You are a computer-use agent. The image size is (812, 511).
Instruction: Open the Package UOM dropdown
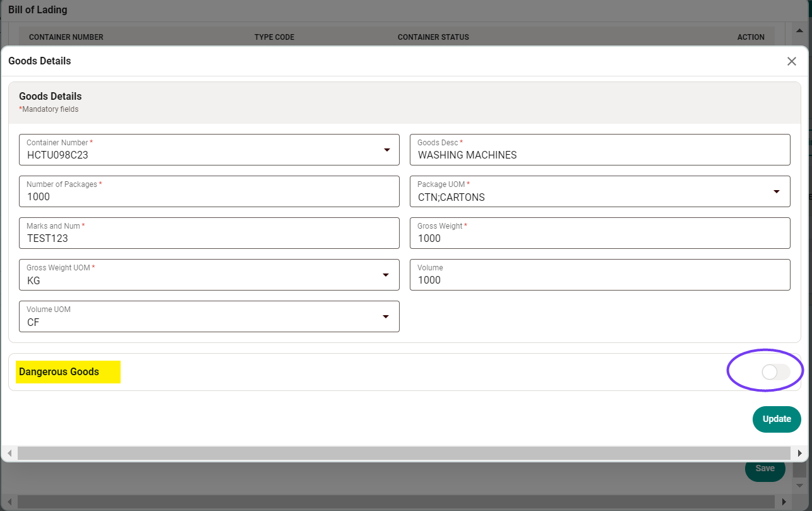point(778,192)
